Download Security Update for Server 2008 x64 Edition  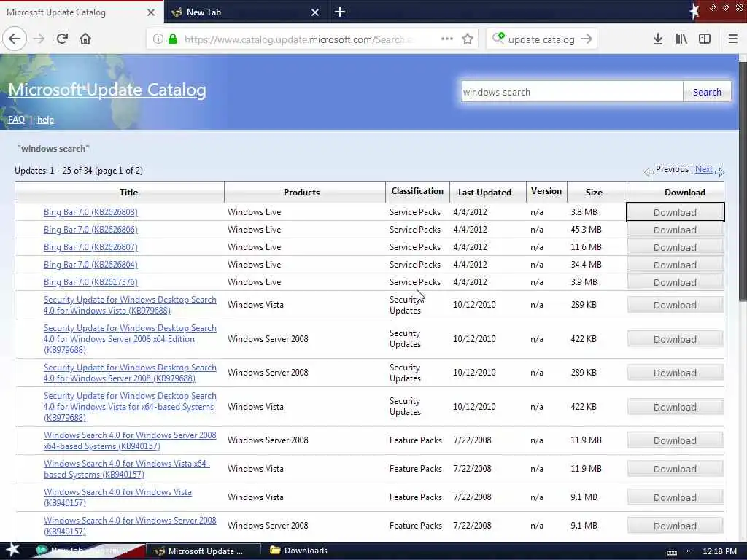pos(675,340)
